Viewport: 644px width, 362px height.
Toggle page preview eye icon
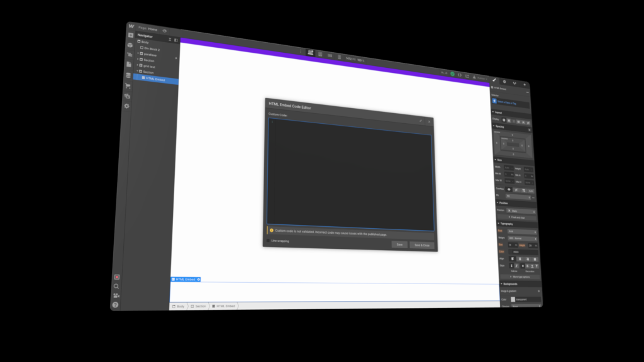point(165,31)
